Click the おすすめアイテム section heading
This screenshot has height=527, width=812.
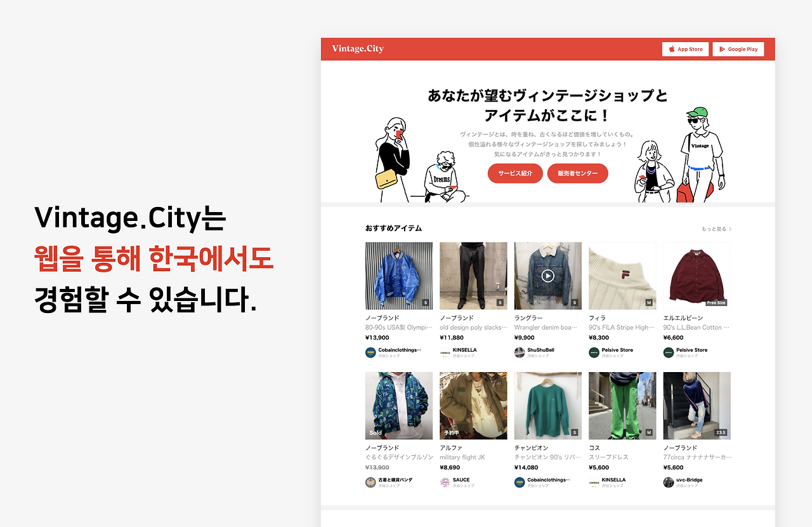point(393,228)
